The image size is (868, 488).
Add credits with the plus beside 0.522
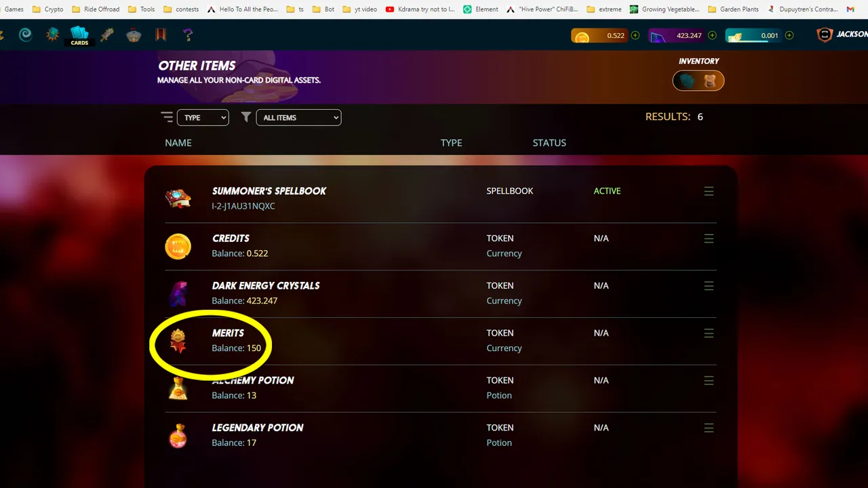pos(635,35)
